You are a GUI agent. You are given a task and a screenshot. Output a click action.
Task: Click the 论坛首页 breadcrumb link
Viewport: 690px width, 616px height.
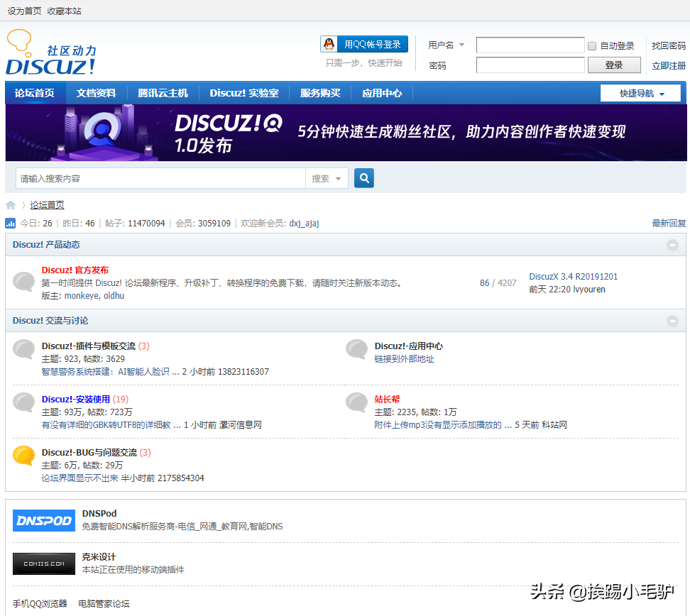tap(47, 205)
